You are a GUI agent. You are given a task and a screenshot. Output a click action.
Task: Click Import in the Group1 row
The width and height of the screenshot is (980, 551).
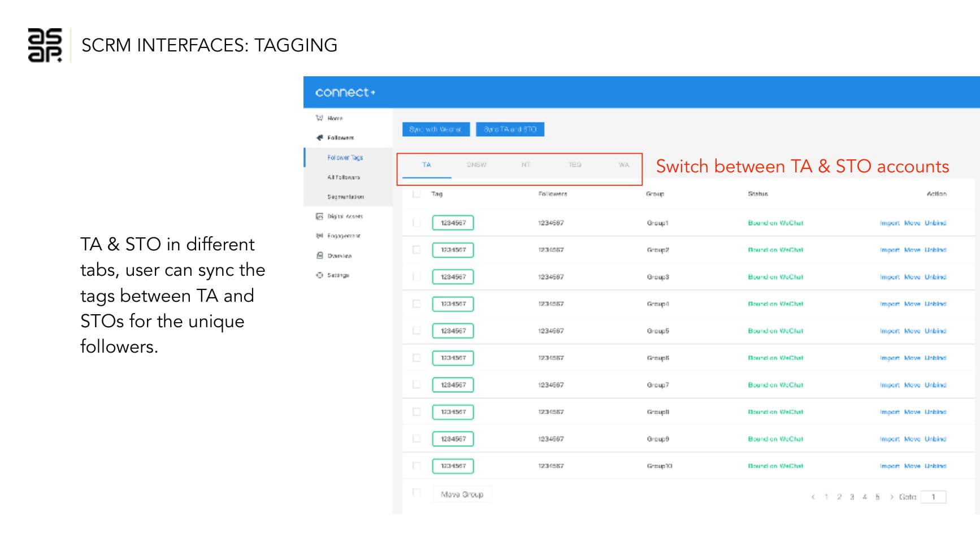point(889,223)
